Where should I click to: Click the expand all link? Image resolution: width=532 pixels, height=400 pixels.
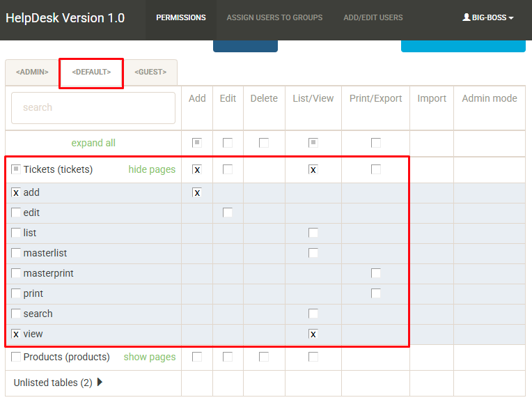[93, 143]
